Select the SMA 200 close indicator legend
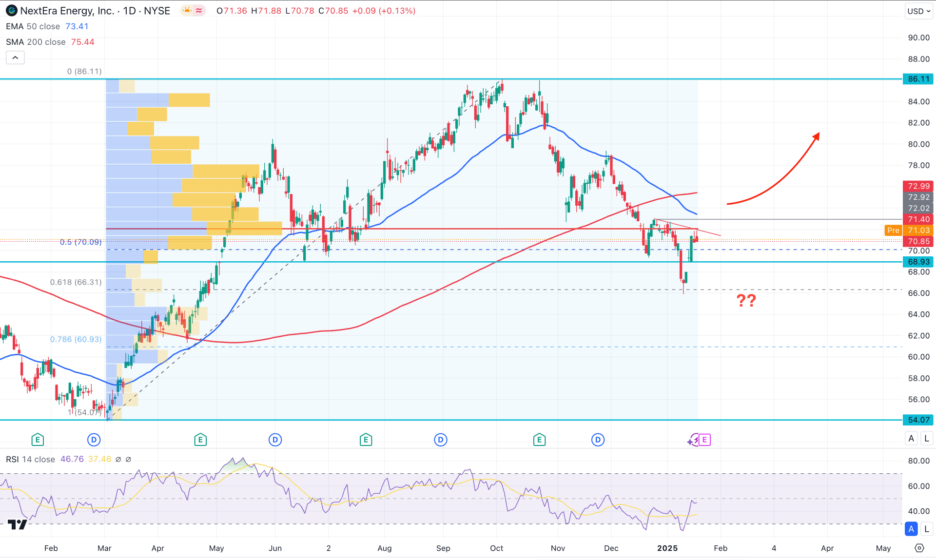 [x=36, y=42]
